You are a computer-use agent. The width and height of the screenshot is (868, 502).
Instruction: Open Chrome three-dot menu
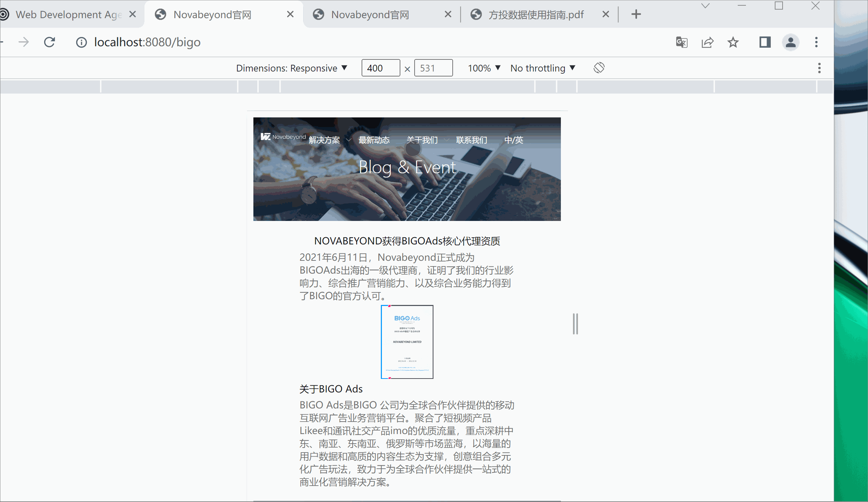coord(816,42)
